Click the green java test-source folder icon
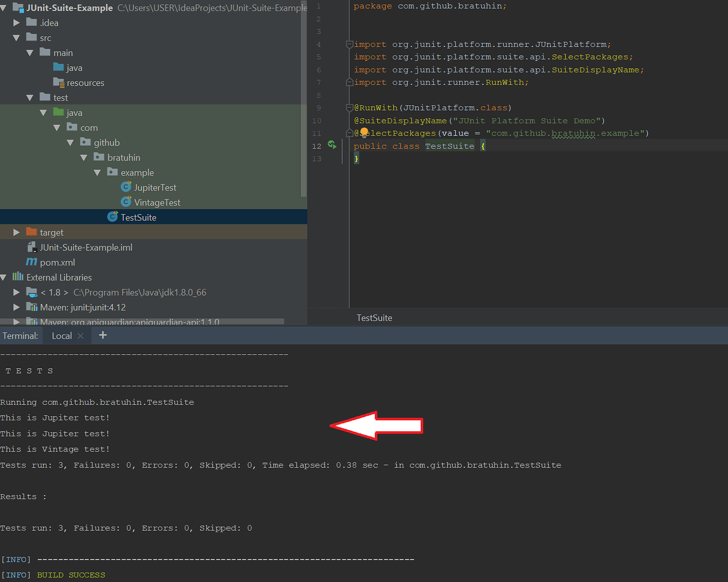This screenshot has width=728, height=582. [x=59, y=112]
